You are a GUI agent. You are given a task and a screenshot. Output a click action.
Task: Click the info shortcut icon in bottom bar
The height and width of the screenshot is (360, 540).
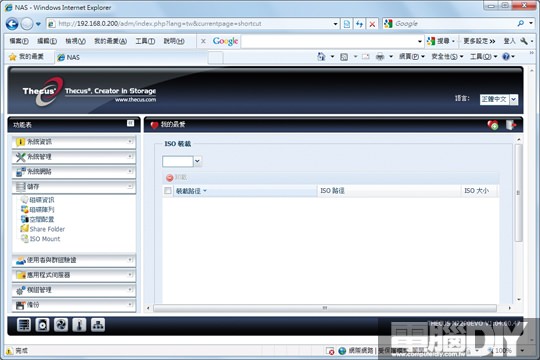(79, 325)
